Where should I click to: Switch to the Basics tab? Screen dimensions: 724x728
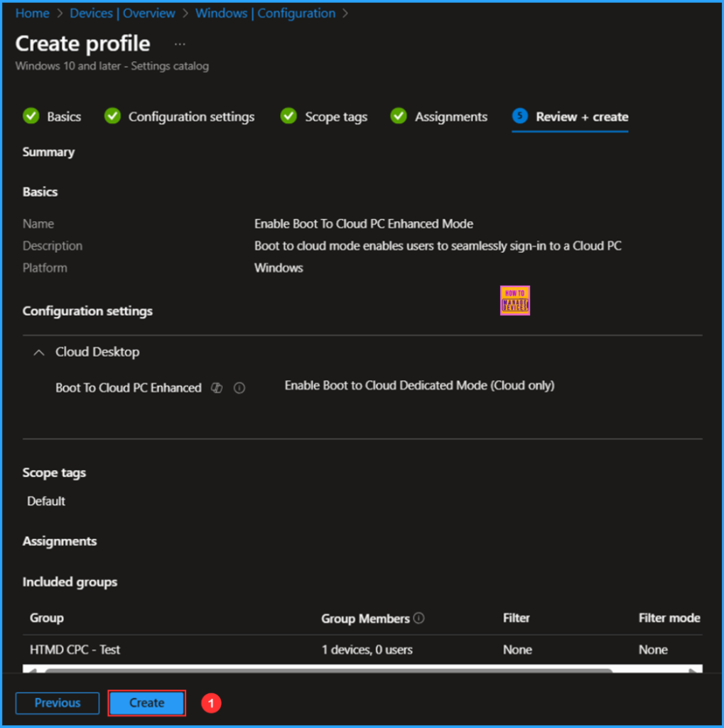(64, 117)
